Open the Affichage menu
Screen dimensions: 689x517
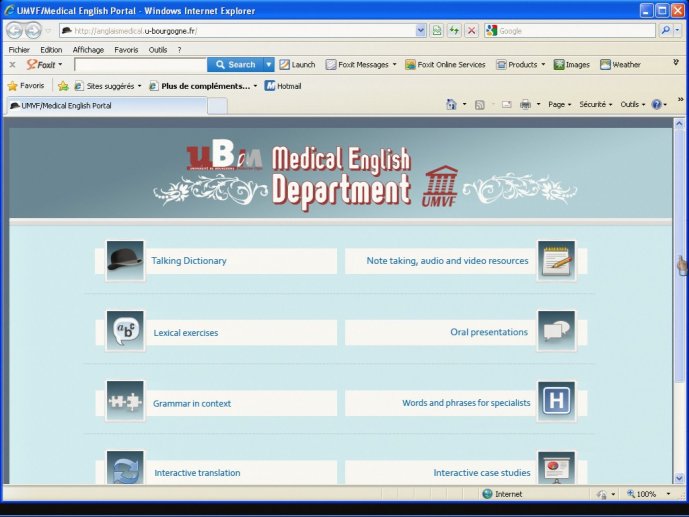click(88, 50)
